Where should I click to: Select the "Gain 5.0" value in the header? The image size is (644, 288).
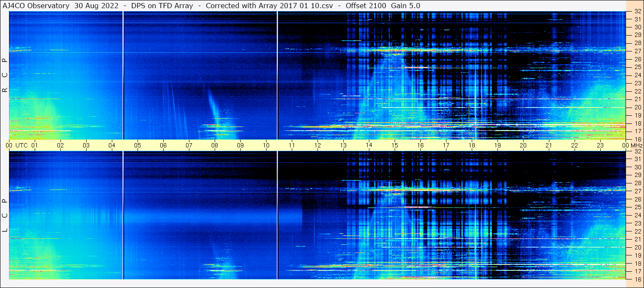click(405, 6)
